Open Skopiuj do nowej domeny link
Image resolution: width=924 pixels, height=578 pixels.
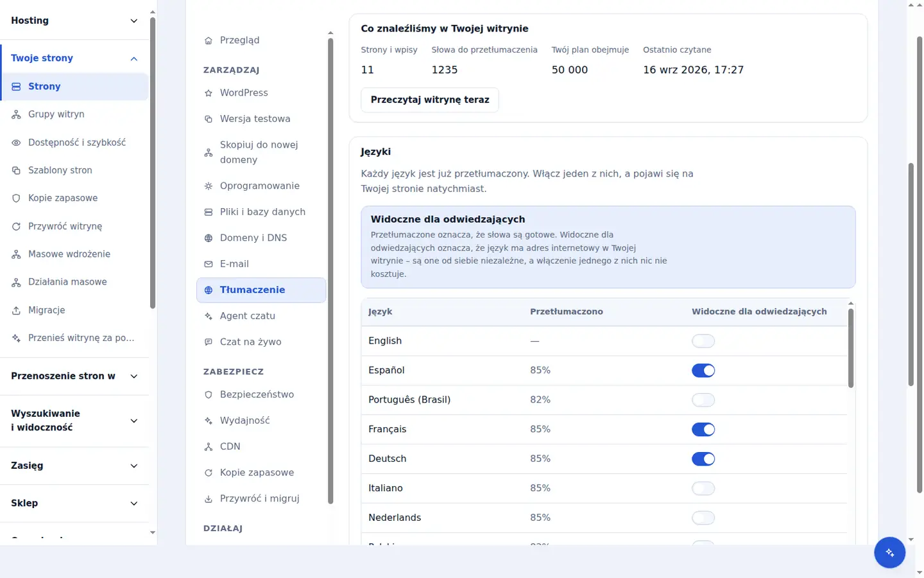(261, 153)
